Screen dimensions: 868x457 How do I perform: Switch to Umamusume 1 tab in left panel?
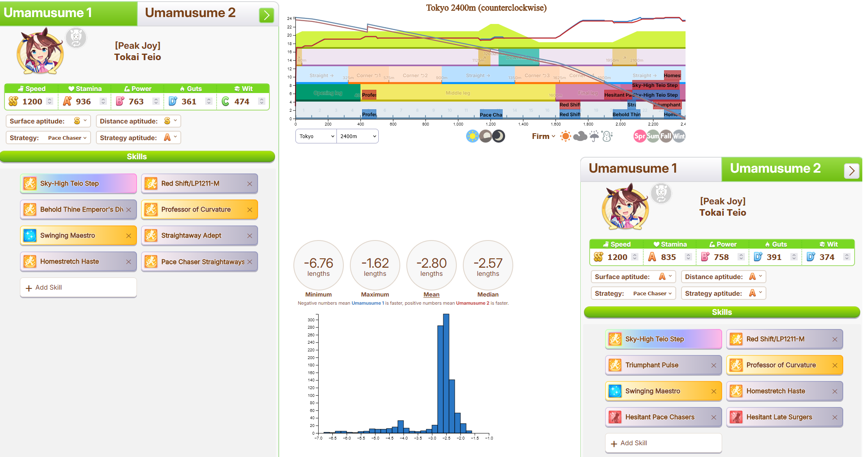point(69,13)
